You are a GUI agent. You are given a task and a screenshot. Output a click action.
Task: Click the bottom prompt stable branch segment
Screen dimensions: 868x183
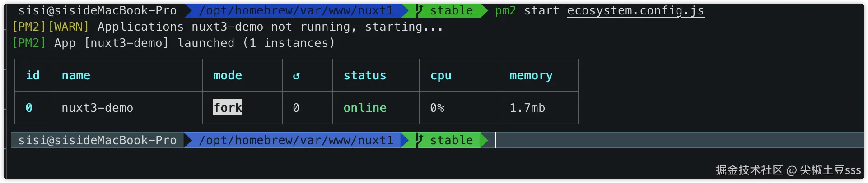click(x=451, y=140)
